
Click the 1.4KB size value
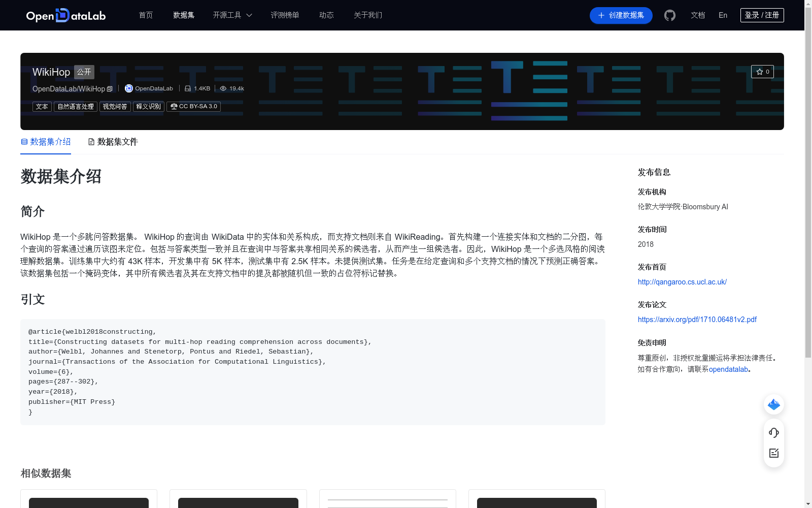pos(202,88)
